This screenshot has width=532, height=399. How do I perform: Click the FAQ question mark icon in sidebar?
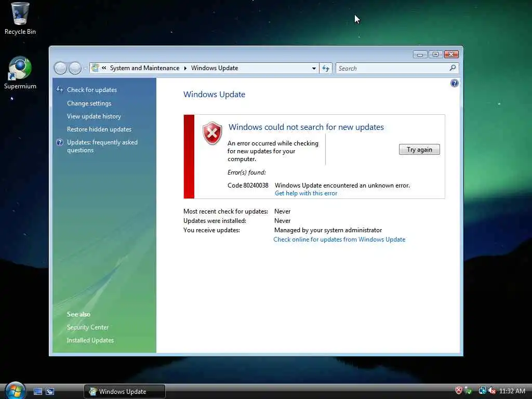[60, 142]
